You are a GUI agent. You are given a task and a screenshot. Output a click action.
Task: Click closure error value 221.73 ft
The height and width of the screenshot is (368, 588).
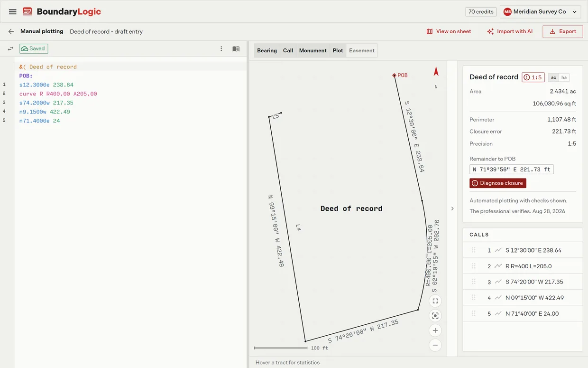564,132
